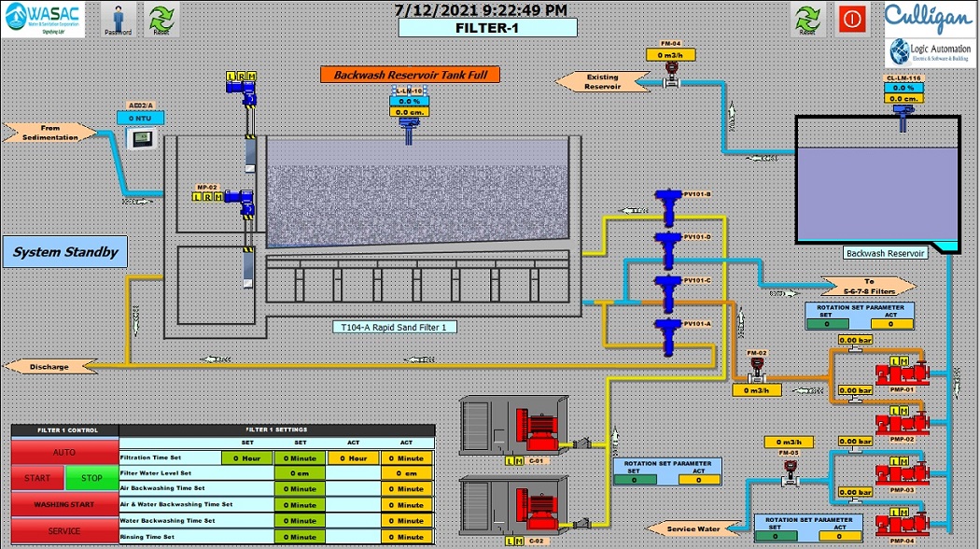
Task: Click the red power shutdown icon
Action: [851, 19]
